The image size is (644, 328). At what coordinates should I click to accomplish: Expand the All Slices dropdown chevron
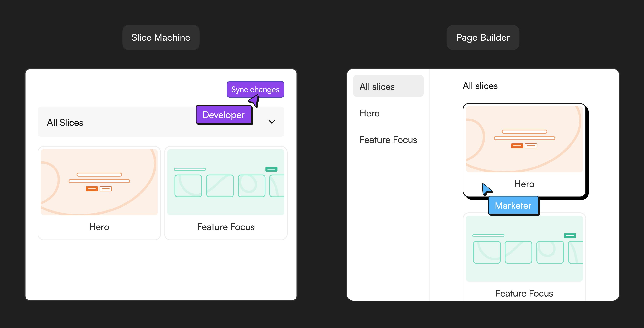pos(272,122)
